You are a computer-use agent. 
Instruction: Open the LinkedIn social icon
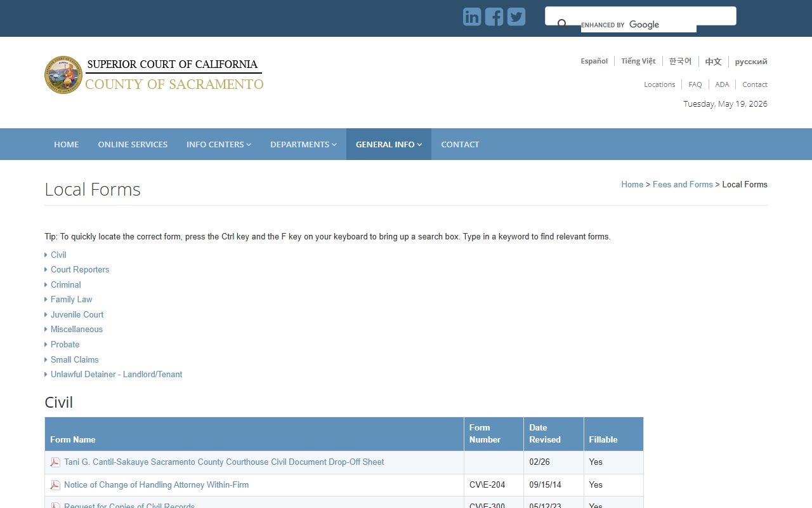pos(472,17)
